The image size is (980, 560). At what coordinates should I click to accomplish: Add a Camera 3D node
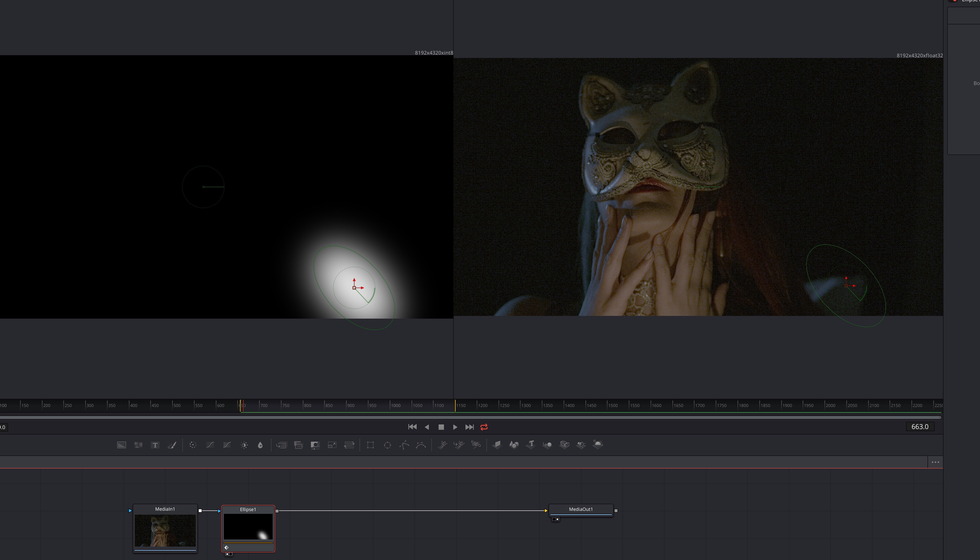[564, 445]
